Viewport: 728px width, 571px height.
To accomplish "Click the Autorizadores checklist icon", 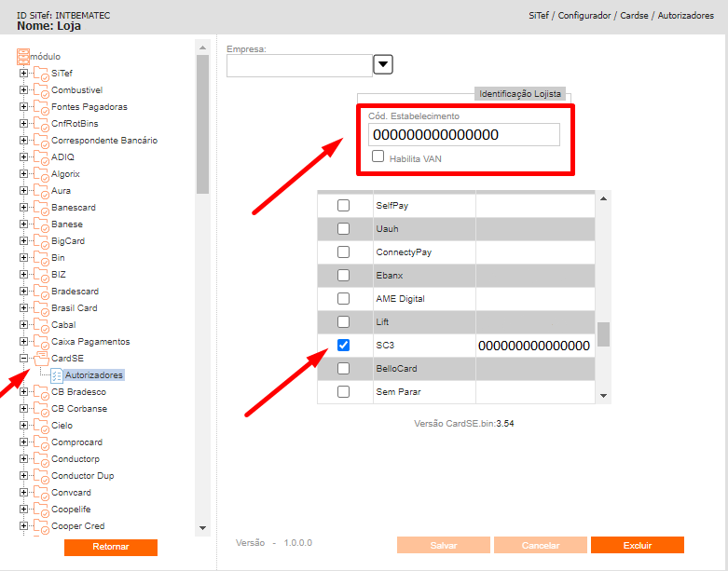I will point(57,375).
